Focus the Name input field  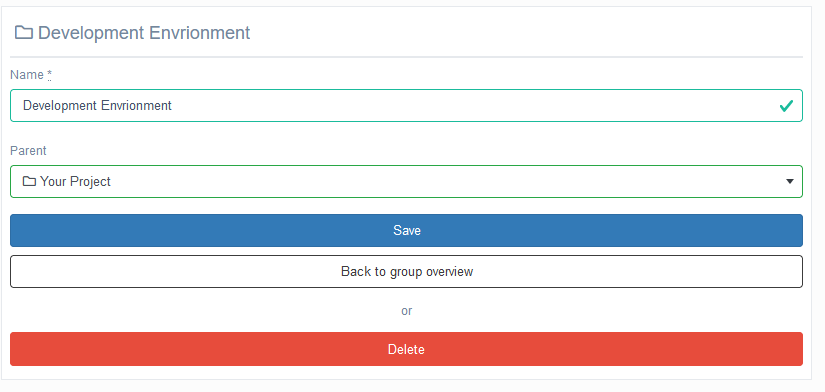[406, 106]
